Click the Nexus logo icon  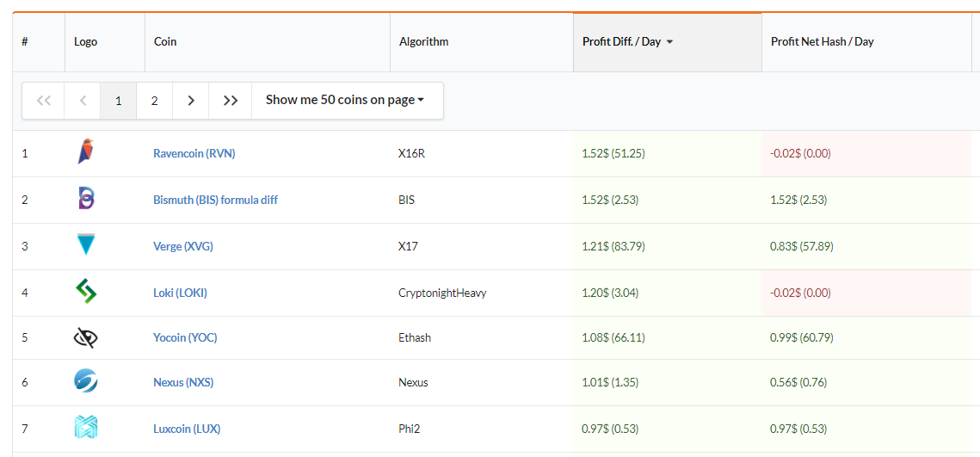pos(86,381)
